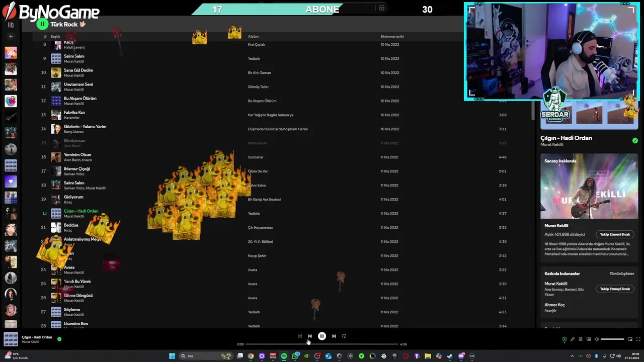Click first Takip Etmeyi Bırak button under artist image
Screen dimensions: 644x362
click(x=615, y=234)
